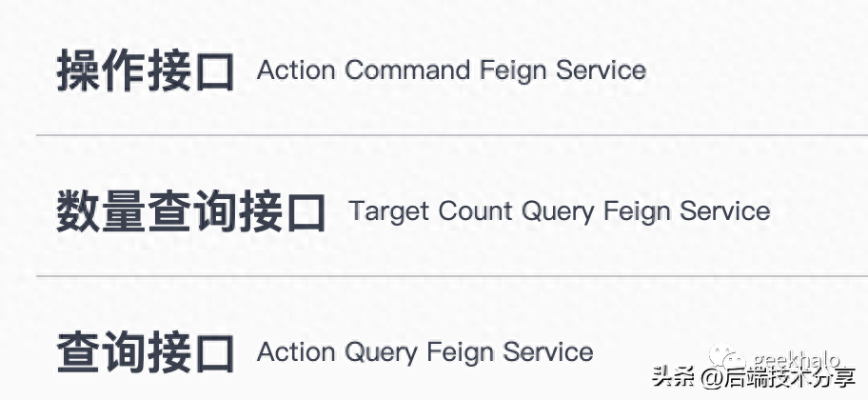Select the bottom 查询接口 heading
This screenshot has height=400, width=868.
[x=146, y=351]
